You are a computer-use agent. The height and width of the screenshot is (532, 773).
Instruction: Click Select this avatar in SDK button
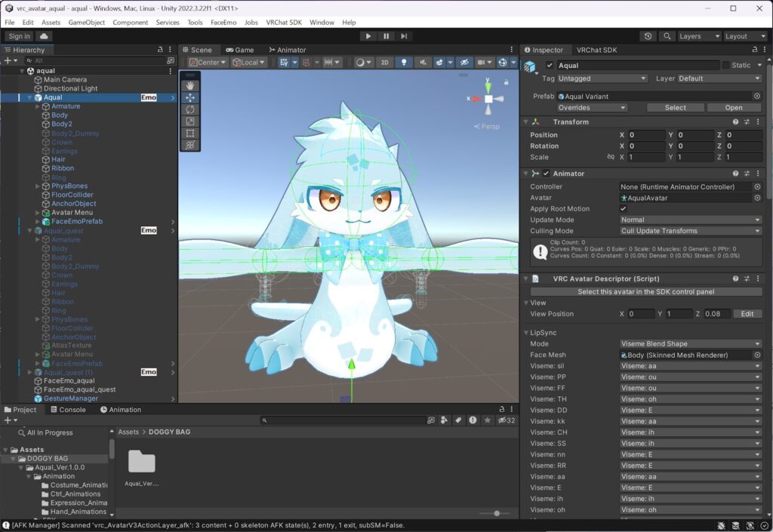point(646,291)
